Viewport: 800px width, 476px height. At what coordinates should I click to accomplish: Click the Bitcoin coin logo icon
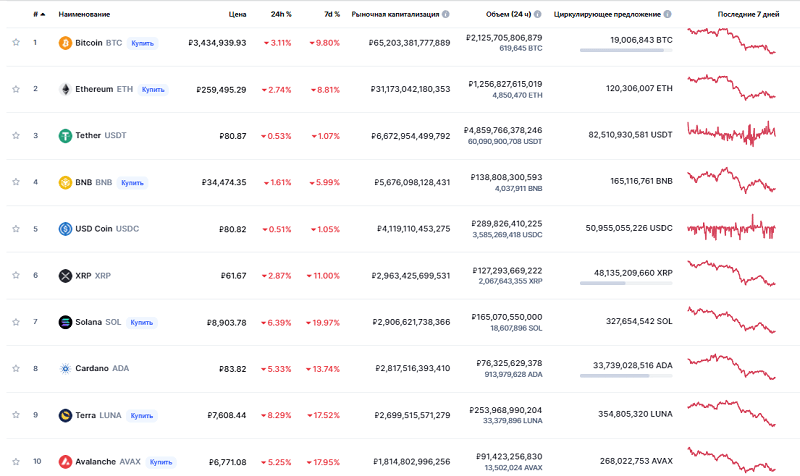[x=66, y=43]
